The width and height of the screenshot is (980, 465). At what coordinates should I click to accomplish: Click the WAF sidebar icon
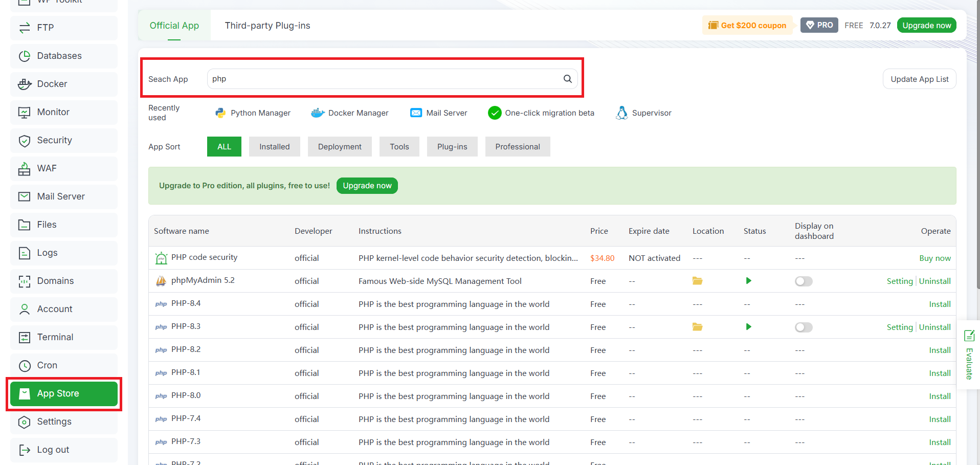tap(25, 168)
